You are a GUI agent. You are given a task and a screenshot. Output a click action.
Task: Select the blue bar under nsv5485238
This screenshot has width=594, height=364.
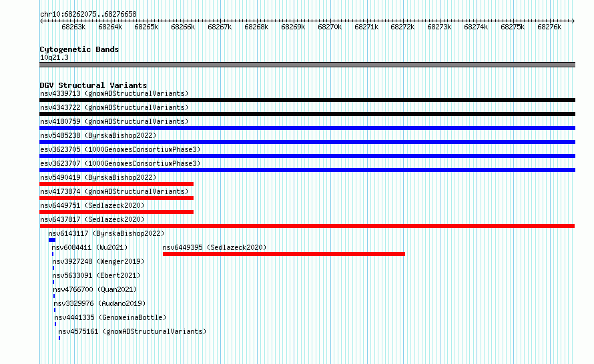[307, 142]
